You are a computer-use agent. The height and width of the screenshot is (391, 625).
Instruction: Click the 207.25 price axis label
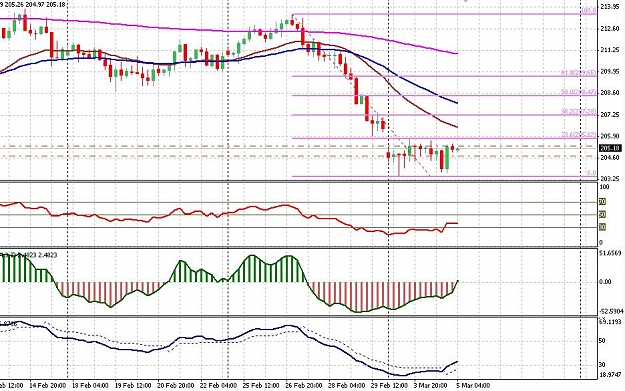(x=610, y=114)
